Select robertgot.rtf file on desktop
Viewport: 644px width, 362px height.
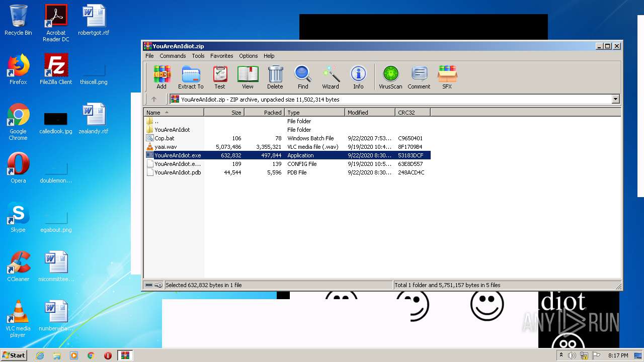coord(94,20)
